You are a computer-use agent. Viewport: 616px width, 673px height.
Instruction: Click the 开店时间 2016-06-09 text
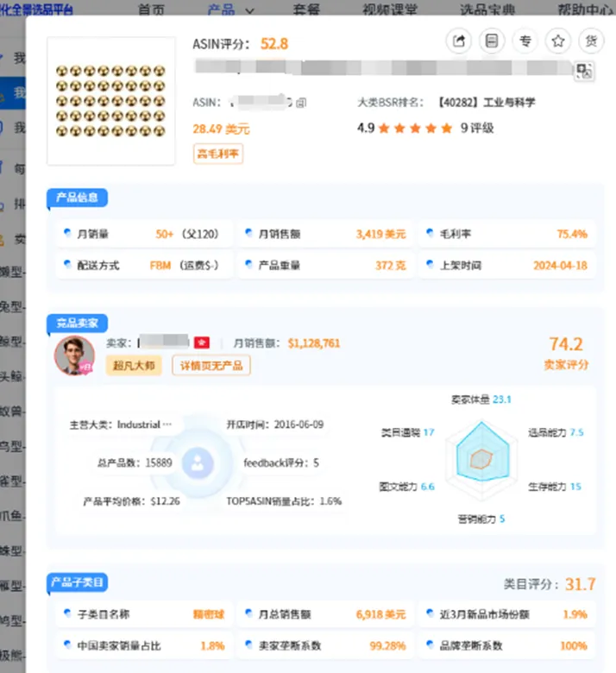(x=274, y=425)
